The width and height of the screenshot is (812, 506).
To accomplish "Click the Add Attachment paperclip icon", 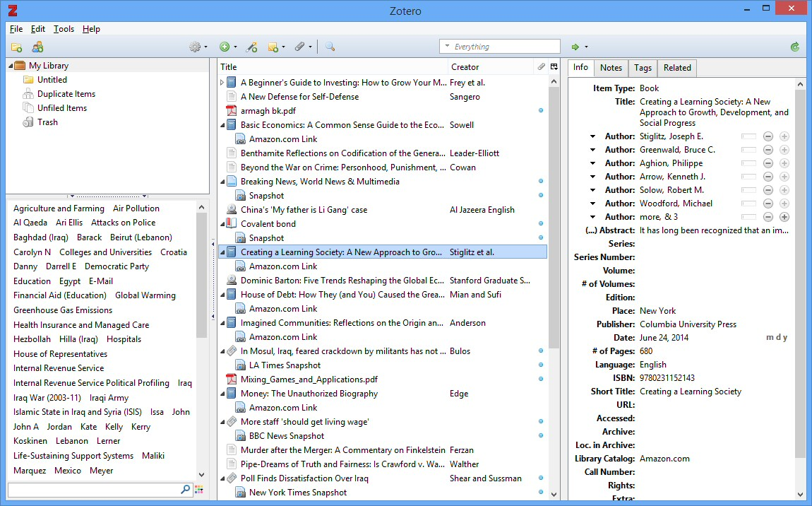I will [302, 47].
